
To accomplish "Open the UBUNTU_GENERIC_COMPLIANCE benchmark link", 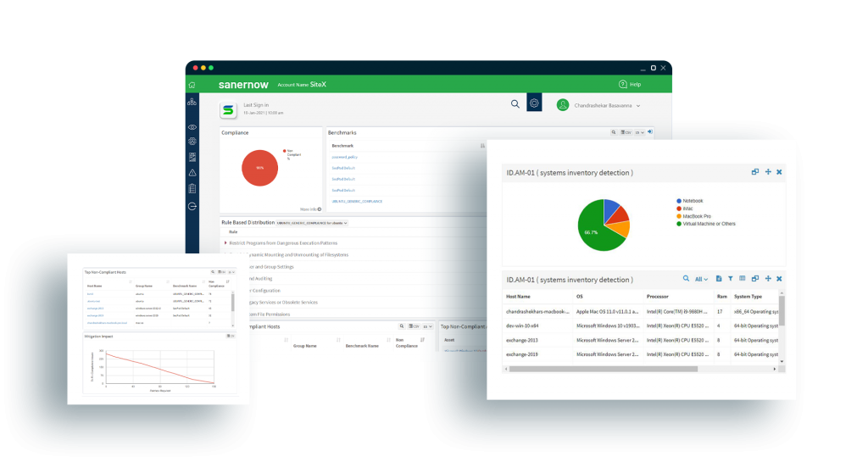I will (357, 201).
